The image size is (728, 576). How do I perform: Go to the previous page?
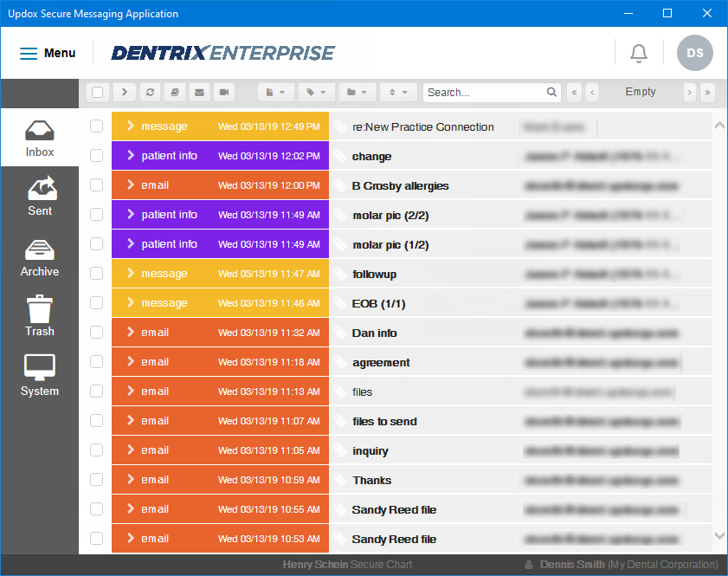tap(592, 93)
